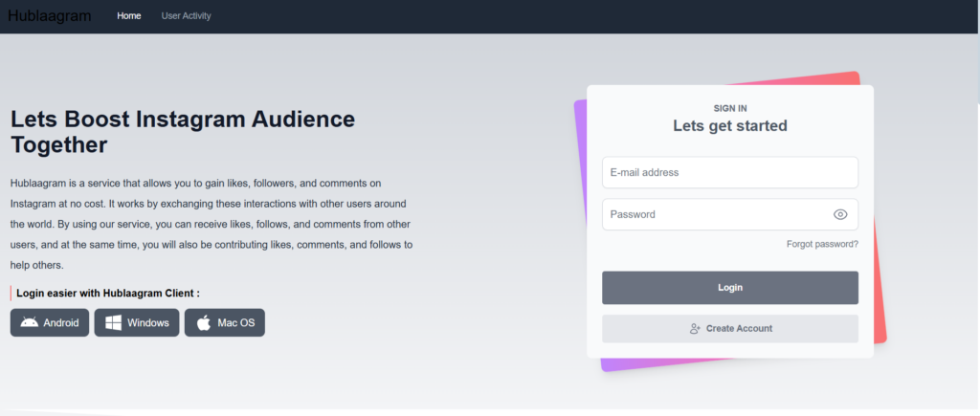Submit the Login button

(730, 287)
